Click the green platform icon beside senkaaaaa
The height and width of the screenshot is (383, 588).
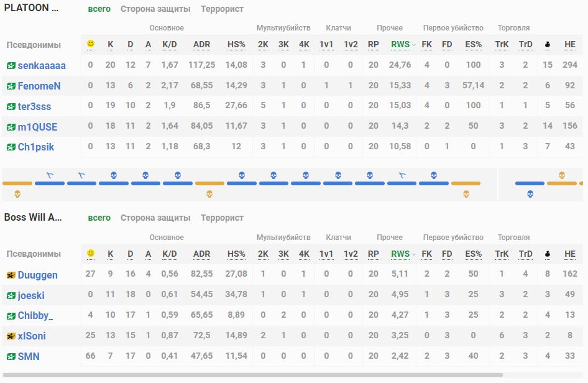(x=11, y=65)
